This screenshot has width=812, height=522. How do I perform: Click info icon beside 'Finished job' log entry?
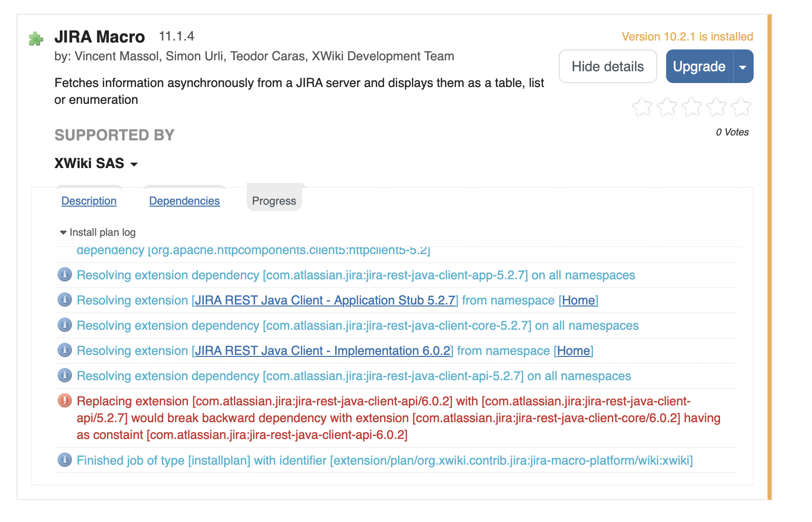(x=65, y=460)
